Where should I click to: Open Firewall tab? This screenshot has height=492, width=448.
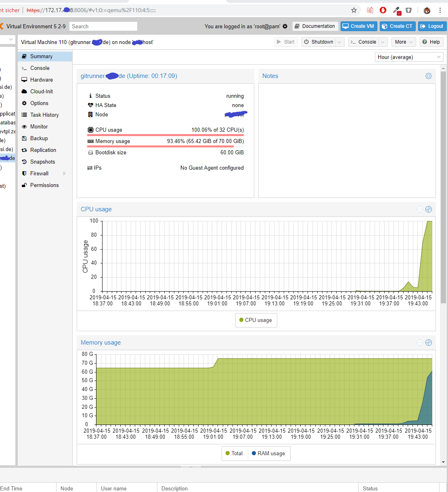pyautogui.click(x=45, y=173)
